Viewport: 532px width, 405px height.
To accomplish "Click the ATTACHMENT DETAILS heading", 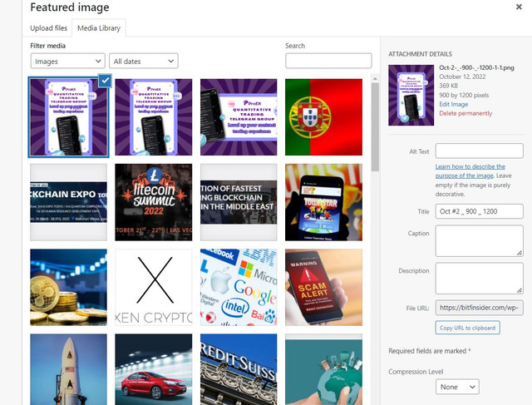I will click(x=420, y=54).
